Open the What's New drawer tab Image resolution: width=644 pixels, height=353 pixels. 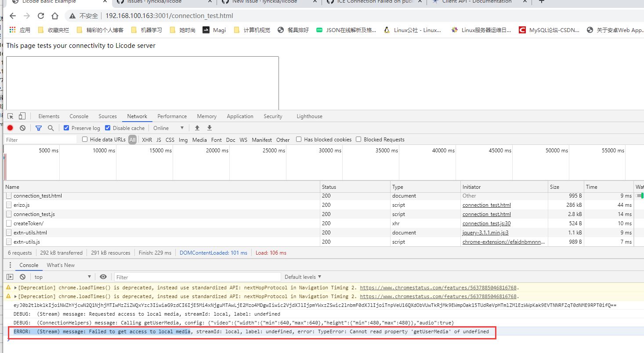(61, 265)
